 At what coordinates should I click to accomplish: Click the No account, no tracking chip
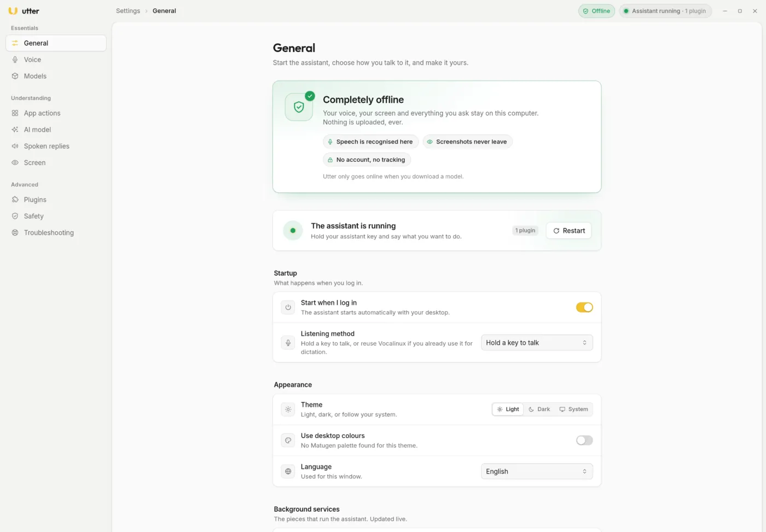pos(367,160)
